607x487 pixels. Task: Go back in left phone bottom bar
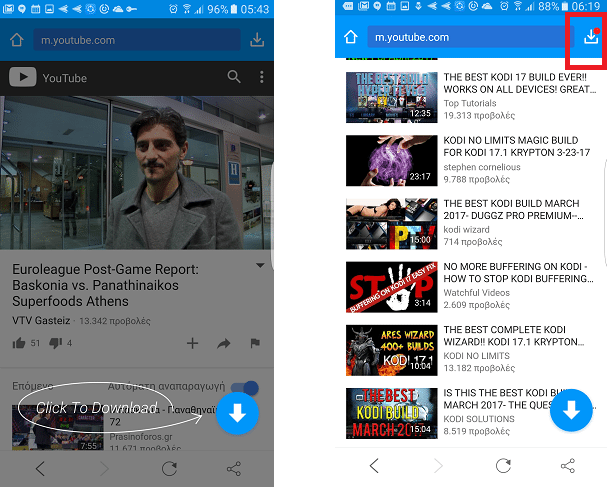[40, 469]
